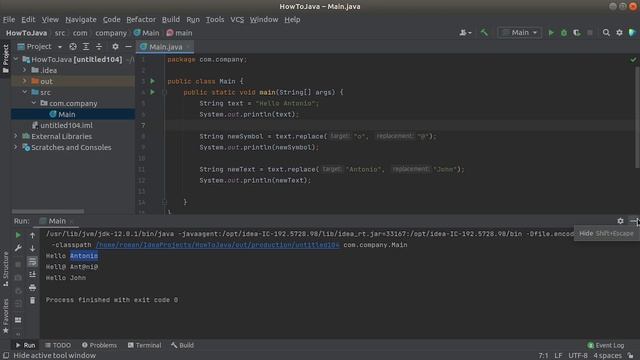
Task: Toggle scroll to end in Run console
Action: (32, 275)
